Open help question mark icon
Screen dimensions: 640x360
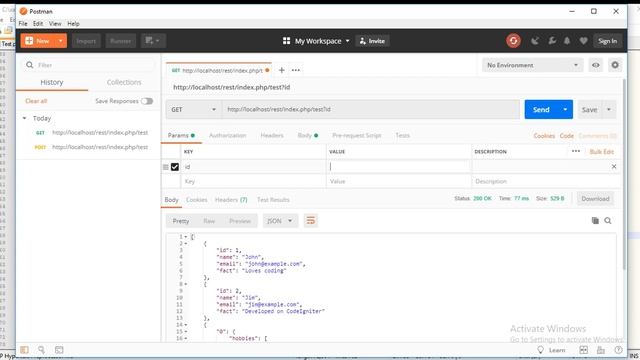618,350
